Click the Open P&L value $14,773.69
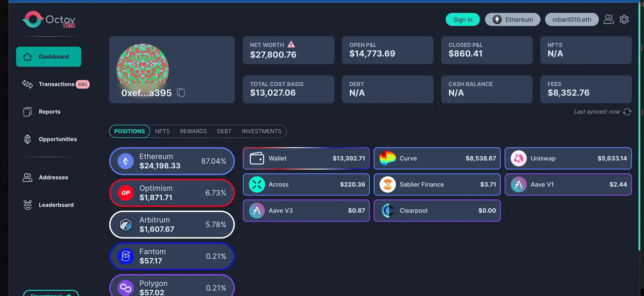 (372, 54)
